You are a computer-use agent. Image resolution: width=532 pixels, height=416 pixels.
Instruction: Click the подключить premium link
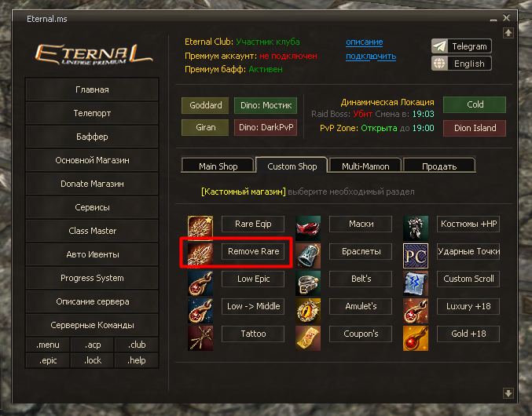tap(371, 56)
